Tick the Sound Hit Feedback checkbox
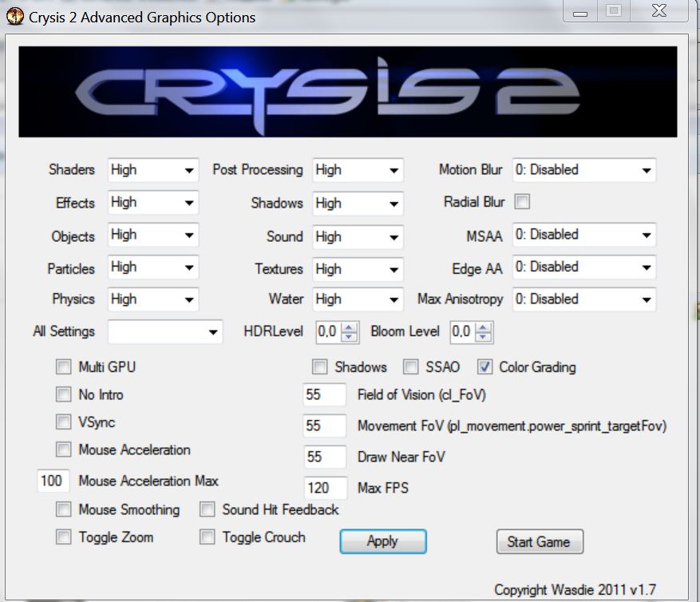700x602 pixels. pos(208,509)
